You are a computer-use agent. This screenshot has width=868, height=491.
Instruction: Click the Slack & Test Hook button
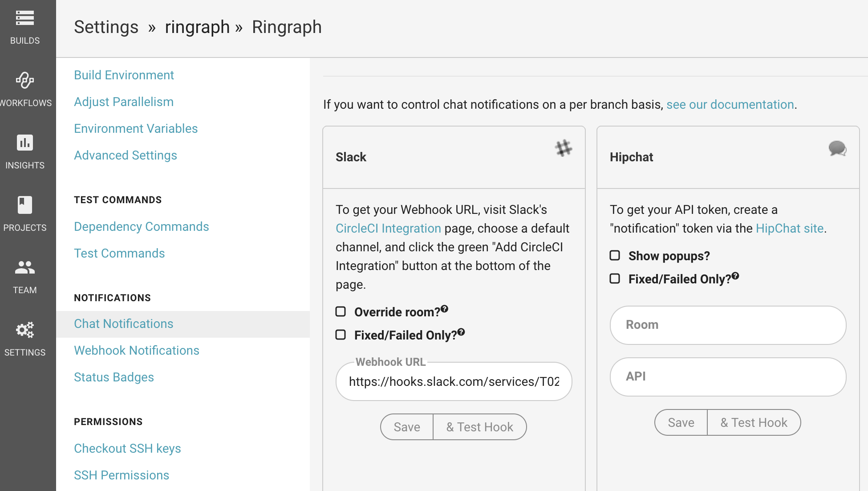pyautogui.click(x=480, y=427)
